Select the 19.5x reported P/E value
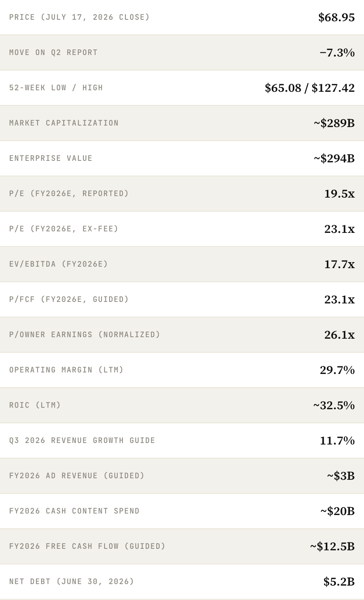The height and width of the screenshot is (600, 364). coord(339,193)
